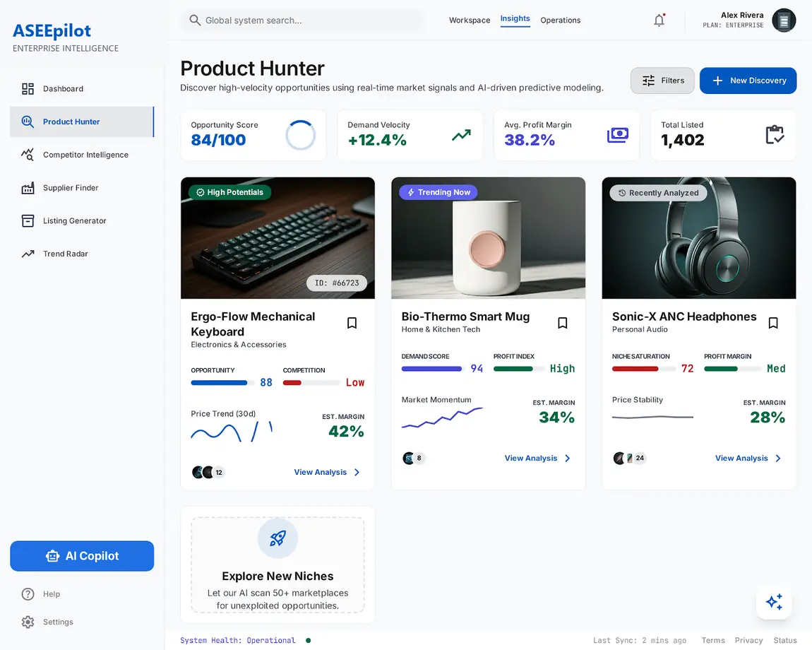The image size is (812, 650).
Task: Select Competitor Intelligence in sidebar
Action: (x=82, y=155)
